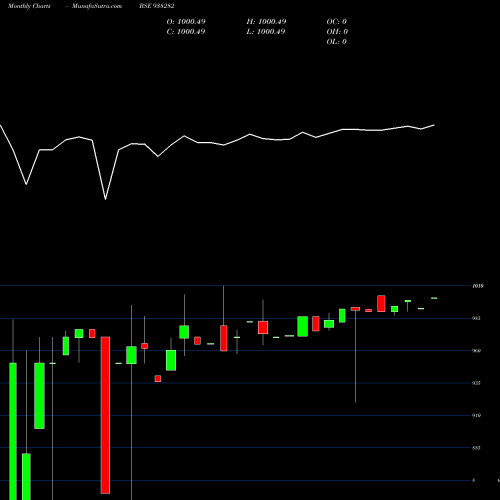Click the 885 price axis label
The width and height of the screenshot is (500, 500).
(x=476, y=448)
